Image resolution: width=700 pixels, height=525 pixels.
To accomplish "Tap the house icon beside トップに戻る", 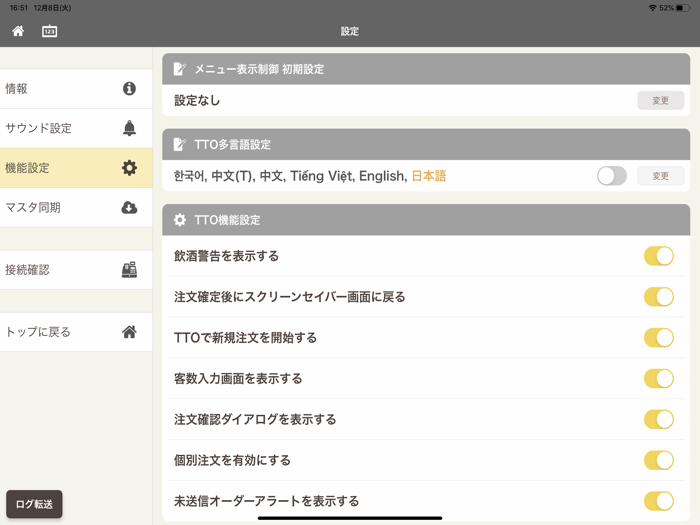I will pyautogui.click(x=129, y=332).
